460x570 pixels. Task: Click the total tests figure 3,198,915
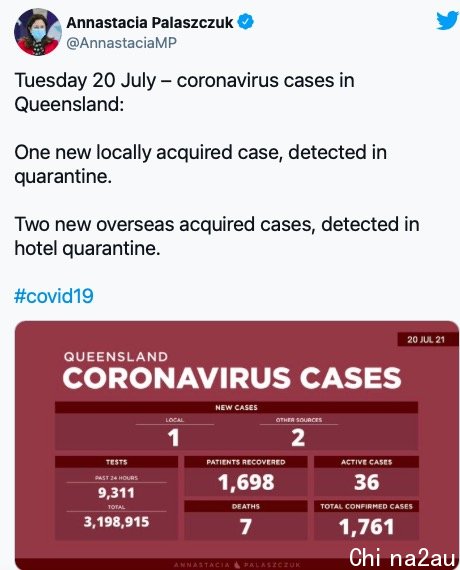pyautogui.click(x=116, y=522)
